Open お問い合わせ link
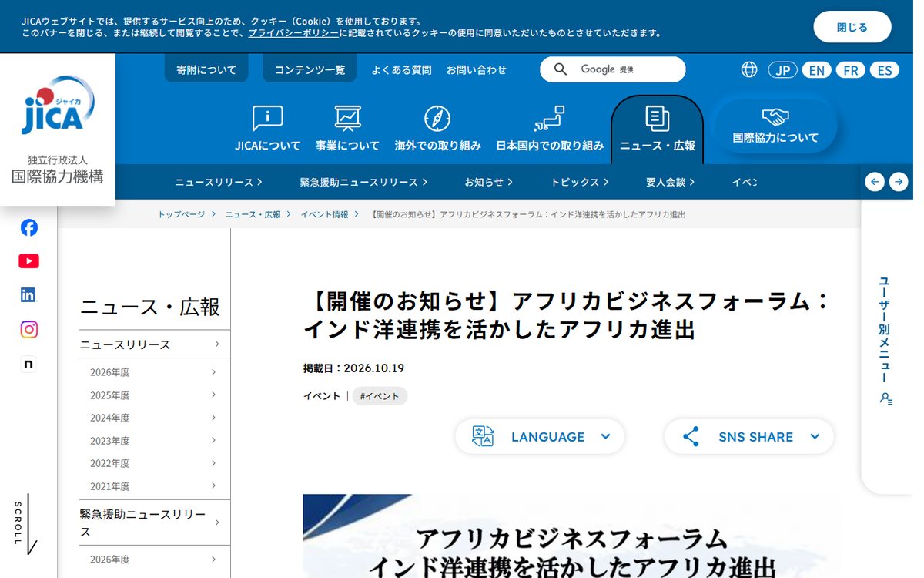The image size is (924, 578). [x=477, y=69]
